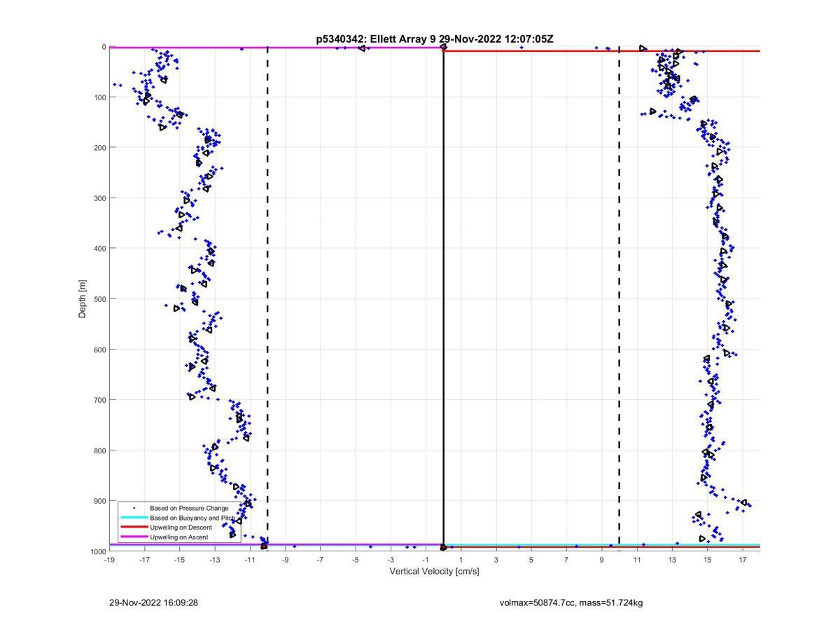This screenshot has width=840, height=620.
Task: Click depth axis tick label "300"
Action: coord(99,198)
